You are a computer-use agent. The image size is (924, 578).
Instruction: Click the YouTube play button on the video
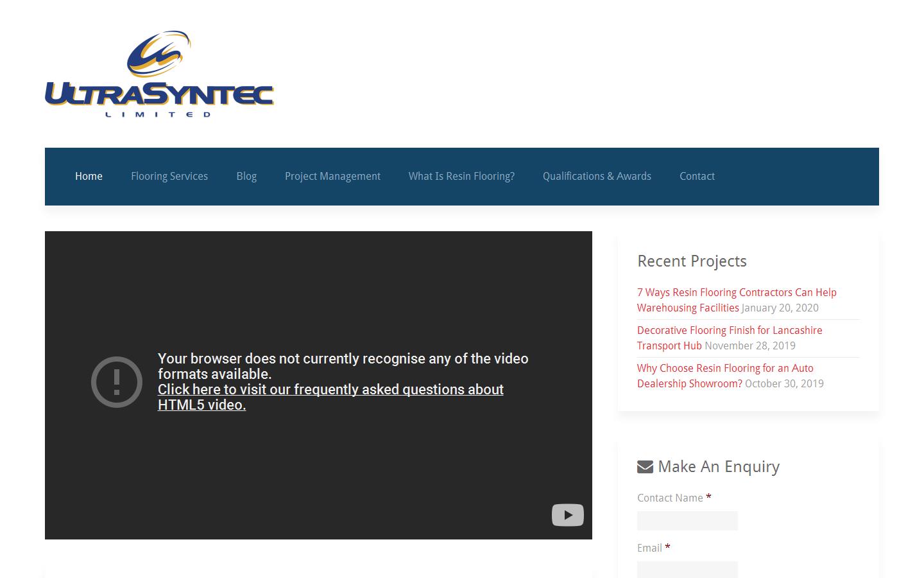pos(567,514)
